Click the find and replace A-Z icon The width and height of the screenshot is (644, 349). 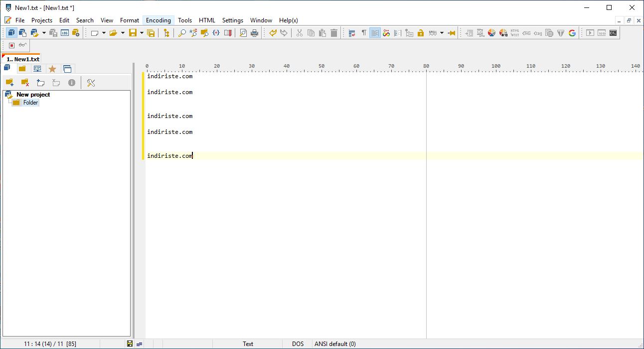(x=193, y=33)
